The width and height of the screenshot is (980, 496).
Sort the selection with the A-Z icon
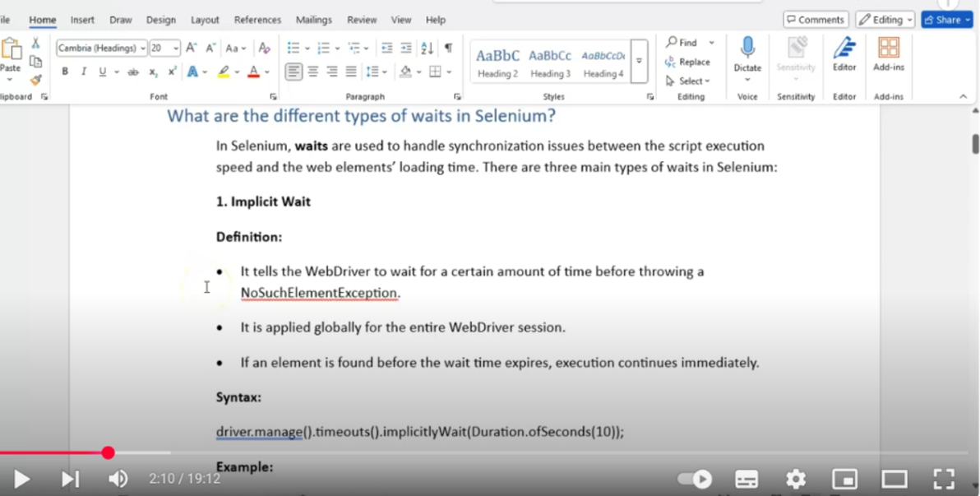tap(428, 49)
